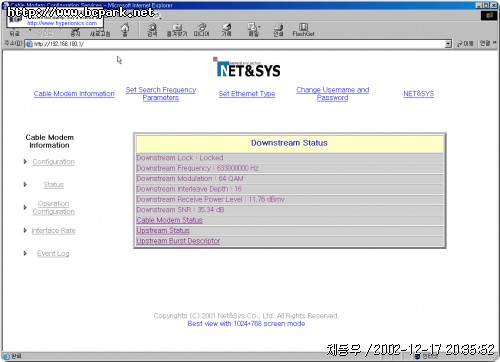Click the Downstream Status table header
Image resolution: width=500 pixels, height=362 pixels.
pyautogui.click(x=289, y=143)
